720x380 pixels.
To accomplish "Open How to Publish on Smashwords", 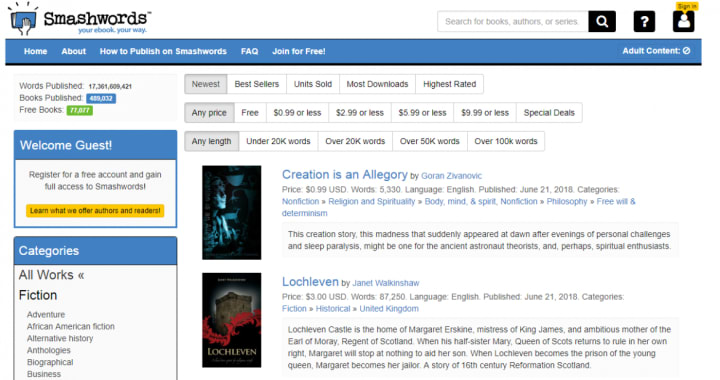I will (163, 51).
